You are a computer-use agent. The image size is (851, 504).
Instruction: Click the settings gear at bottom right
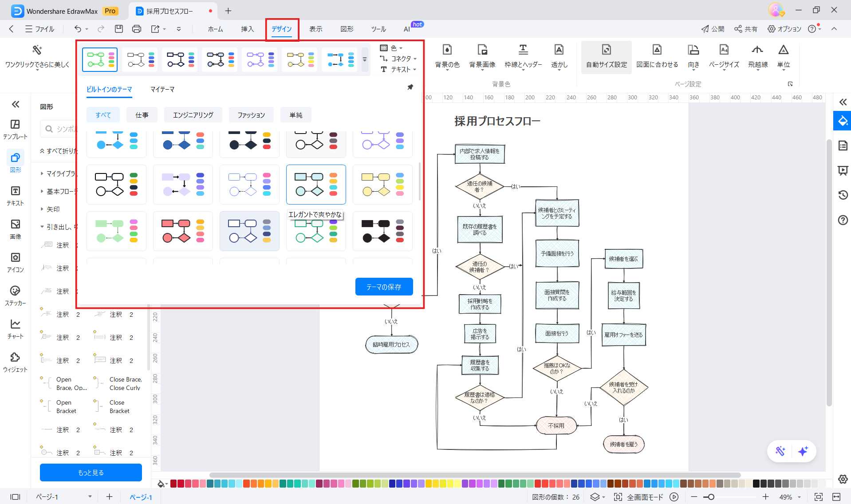point(843,479)
